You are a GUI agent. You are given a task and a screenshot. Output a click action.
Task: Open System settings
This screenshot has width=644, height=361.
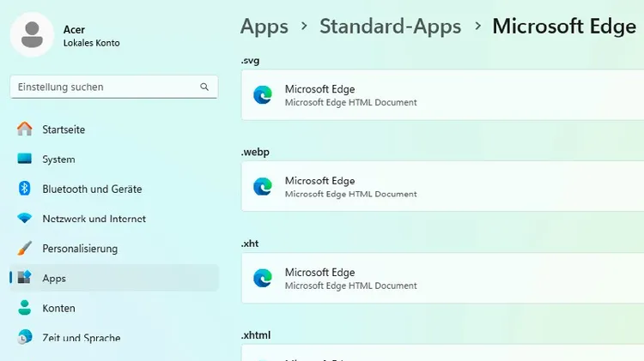click(x=114, y=159)
